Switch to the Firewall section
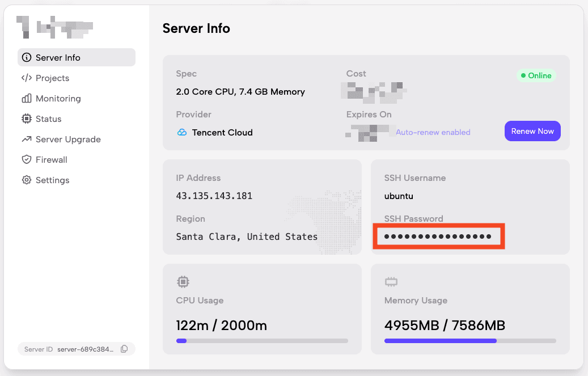The width and height of the screenshot is (588, 376). [x=51, y=159]
